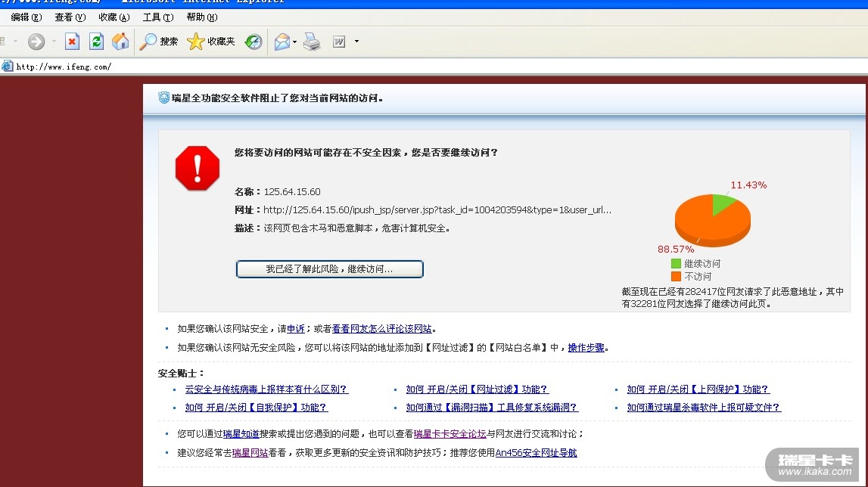Open the 瑞星网站 link
The height and width of the screenshot is (487, 868).
[x=250, y=453]
